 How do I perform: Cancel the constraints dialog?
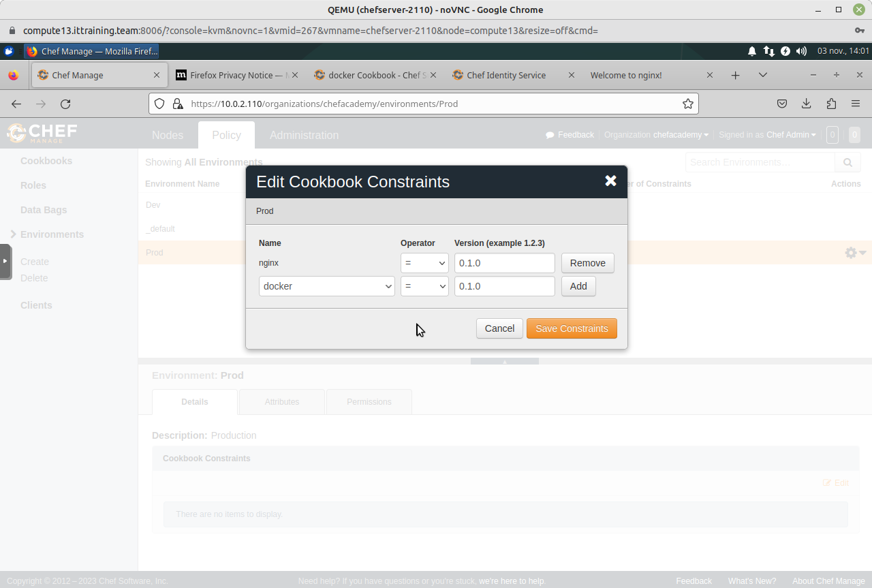[x=499, y=328]
